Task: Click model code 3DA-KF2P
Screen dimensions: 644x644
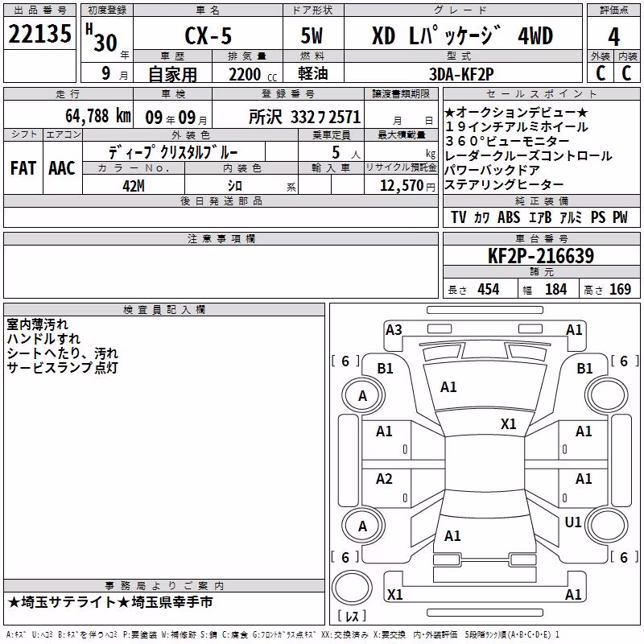Action: pyautogui.click(x=461, y=74)
